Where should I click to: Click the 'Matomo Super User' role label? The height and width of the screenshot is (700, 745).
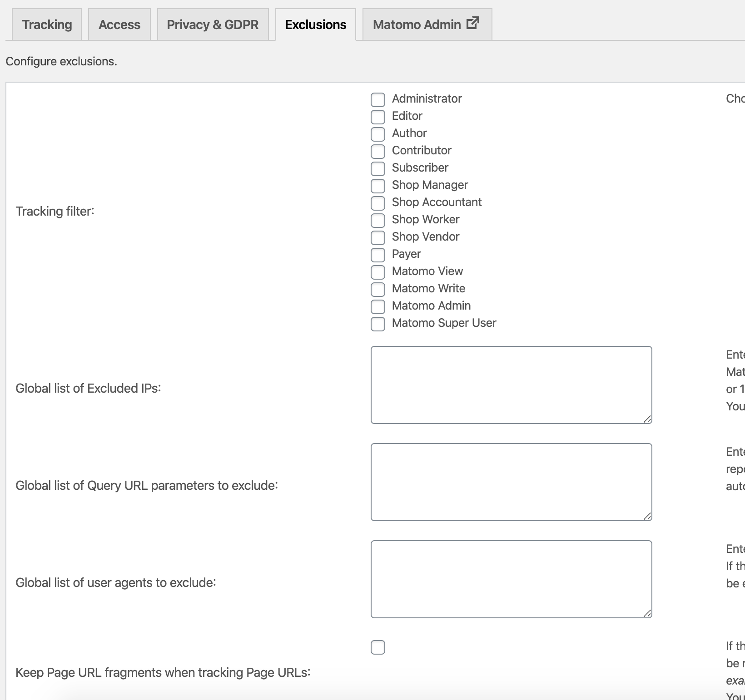click(444, 323)
